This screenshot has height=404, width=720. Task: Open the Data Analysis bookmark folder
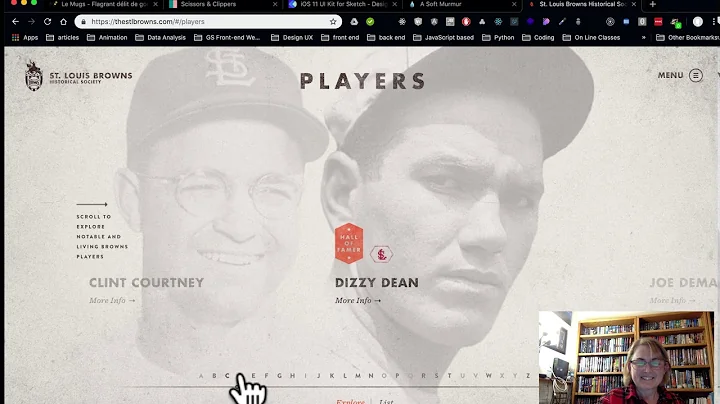tap(161, 38)
